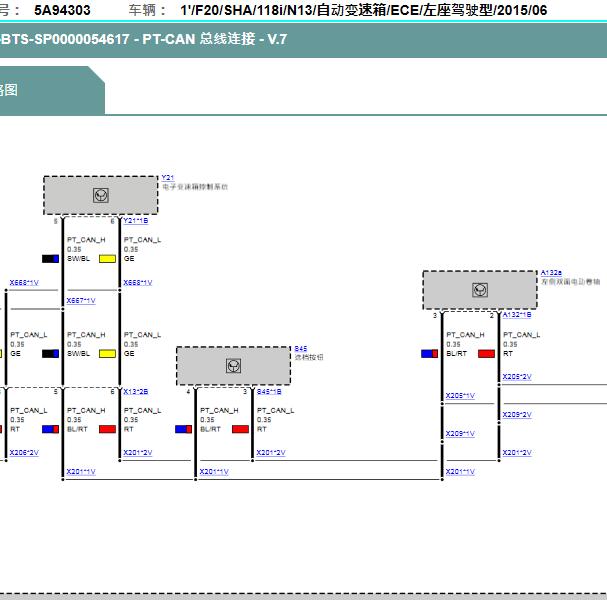Open the Y21 component link
607x600 pixels.
168,178
